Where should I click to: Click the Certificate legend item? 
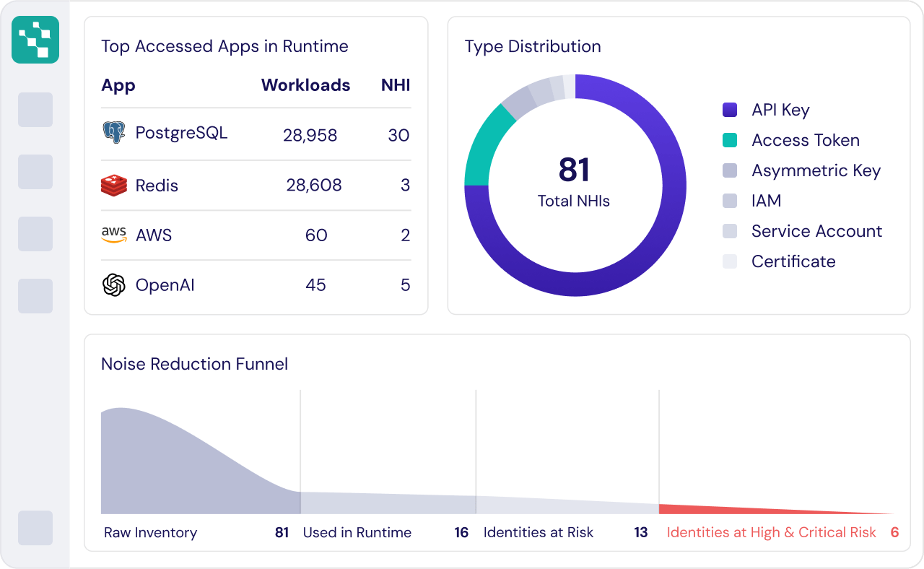coord(793,261)
